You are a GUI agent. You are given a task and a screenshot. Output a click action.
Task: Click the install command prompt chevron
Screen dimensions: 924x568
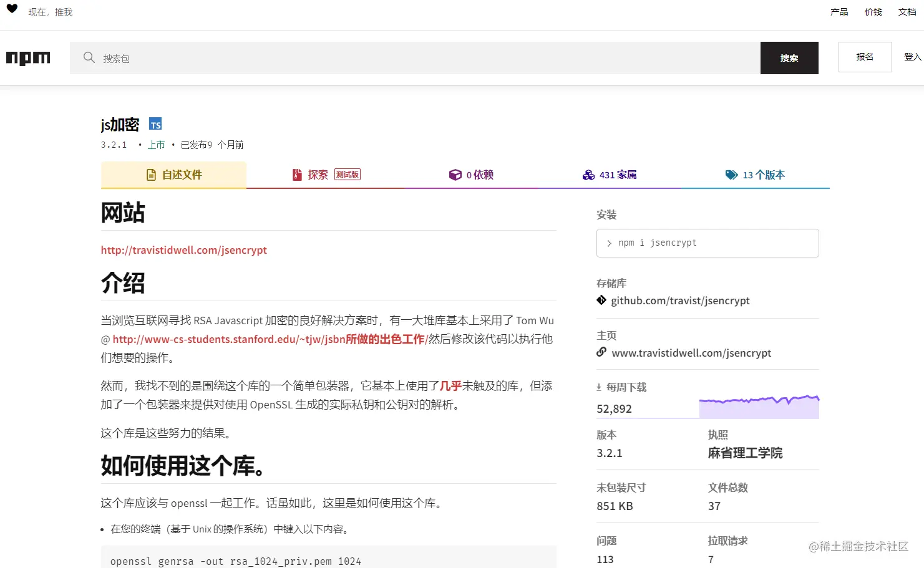pos(609,243)
